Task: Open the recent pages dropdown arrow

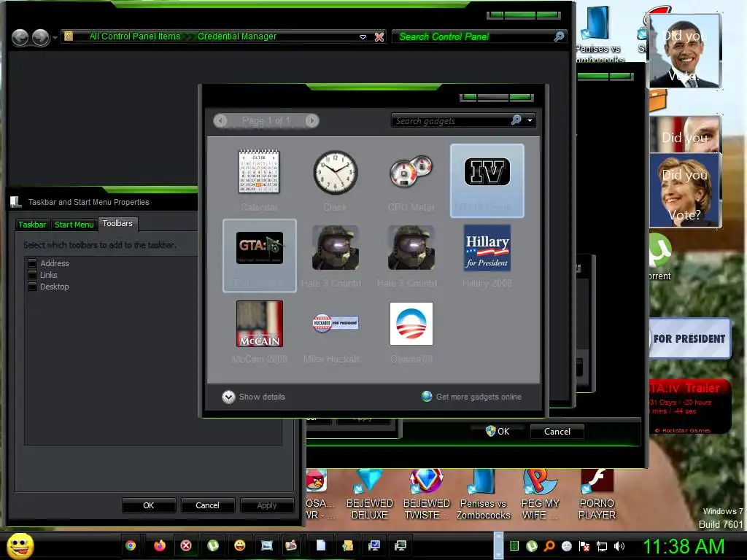Action: click(x=55, y=37)
